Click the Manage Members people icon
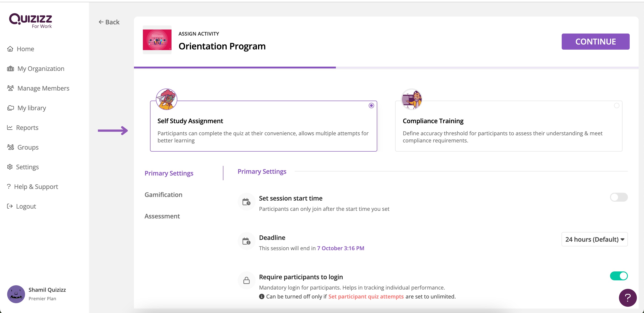Screen dimensions: 644x313 tap(11, 88)
